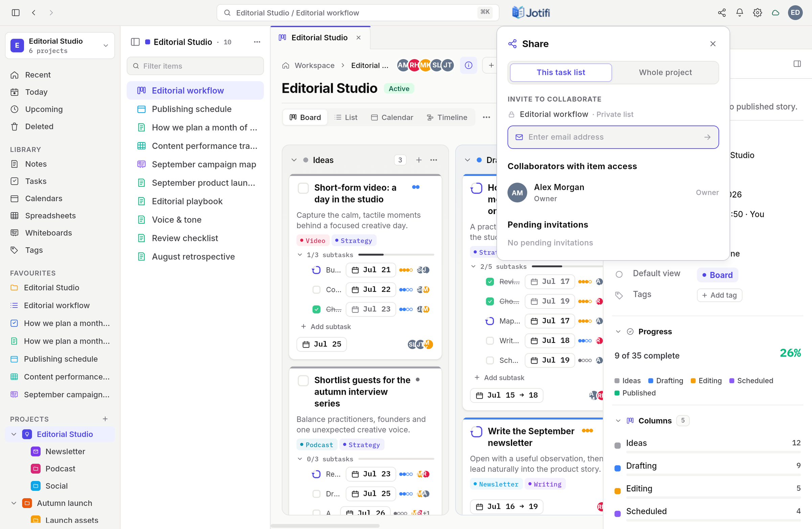Collapse the 1/3 subtasks list
Screen dimensions: 812x529
pos(299,255)
